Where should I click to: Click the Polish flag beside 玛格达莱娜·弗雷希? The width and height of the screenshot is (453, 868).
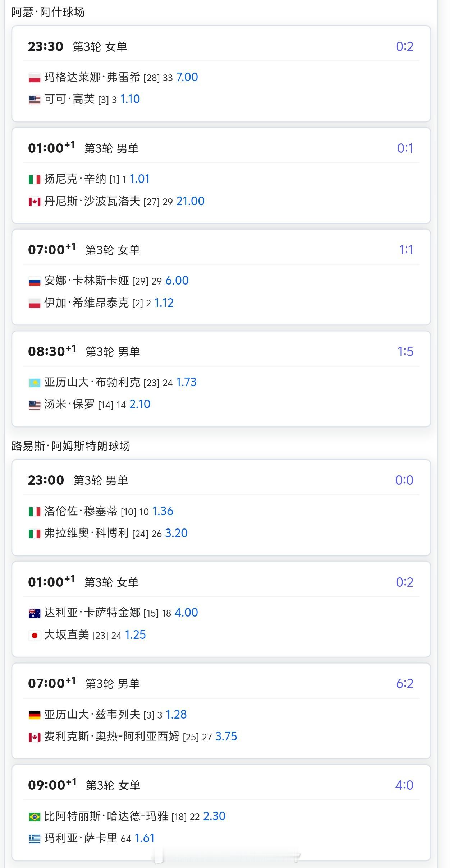pos(35,78)
